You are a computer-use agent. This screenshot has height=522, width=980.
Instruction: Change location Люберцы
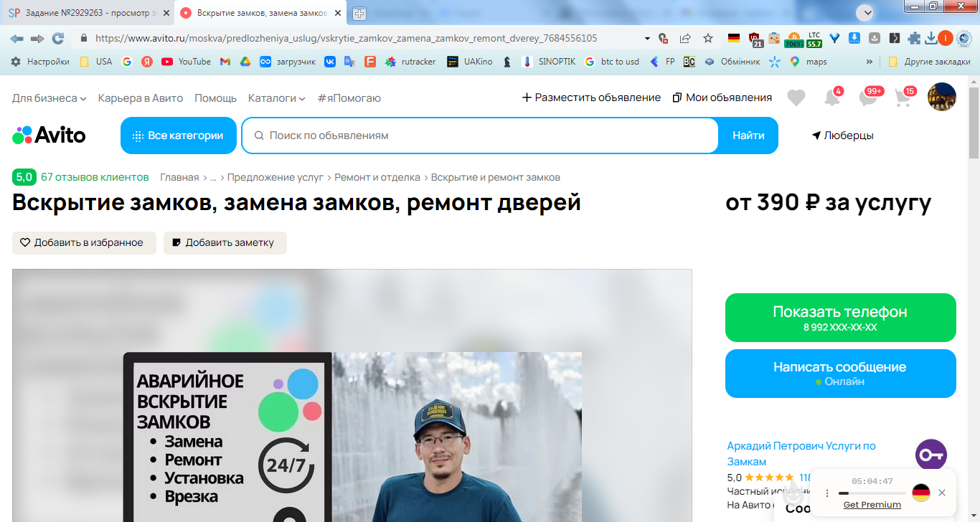coord(842,136)
